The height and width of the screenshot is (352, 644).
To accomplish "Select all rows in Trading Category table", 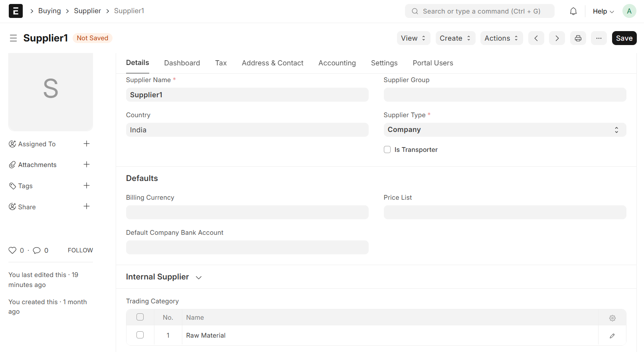I will tap(140, 317).
